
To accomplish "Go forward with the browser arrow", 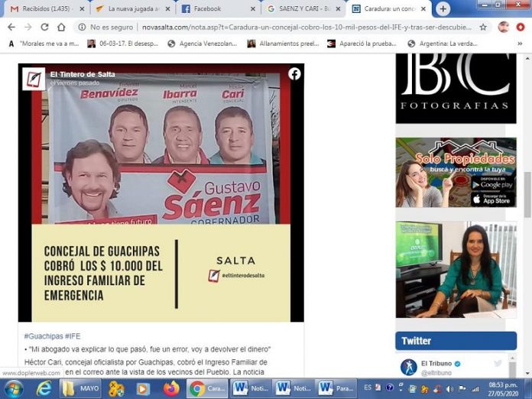I will 28,28.
